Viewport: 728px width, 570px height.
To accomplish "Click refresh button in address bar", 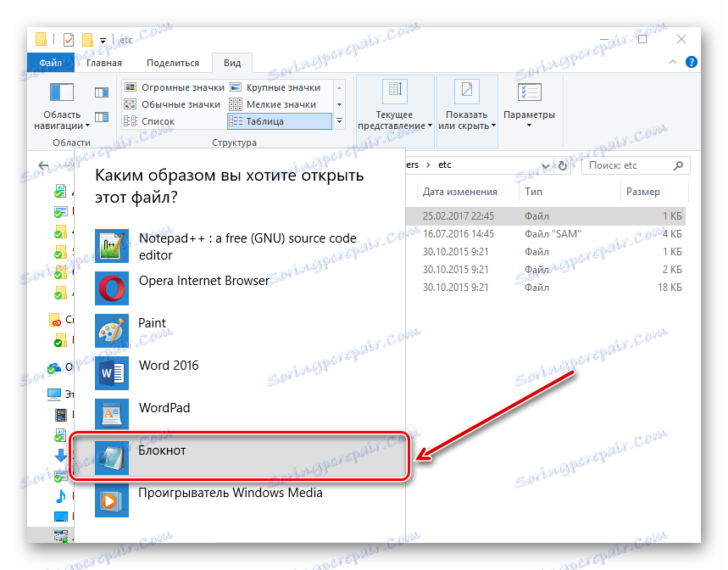I will (x=563, y=165).
